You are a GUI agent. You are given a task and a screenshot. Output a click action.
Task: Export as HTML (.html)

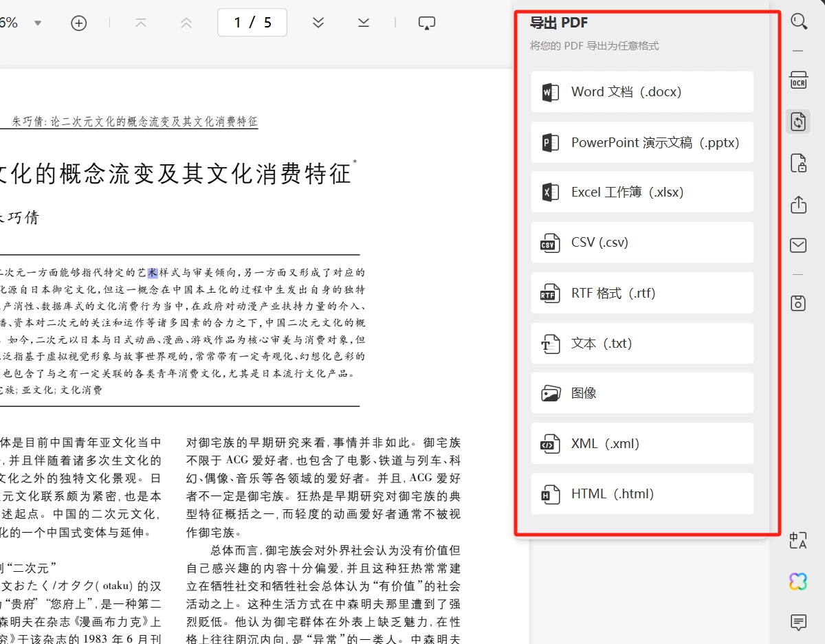[642, 493]
